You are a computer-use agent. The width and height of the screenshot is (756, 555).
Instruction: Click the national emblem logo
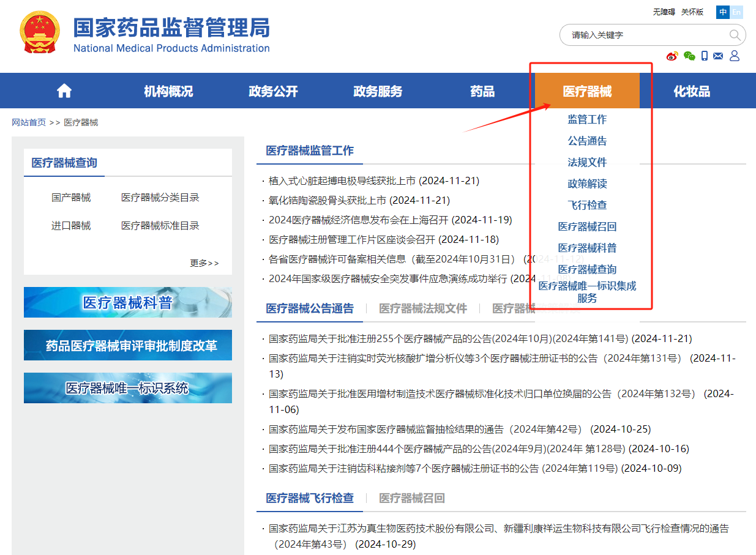[40, 31]
